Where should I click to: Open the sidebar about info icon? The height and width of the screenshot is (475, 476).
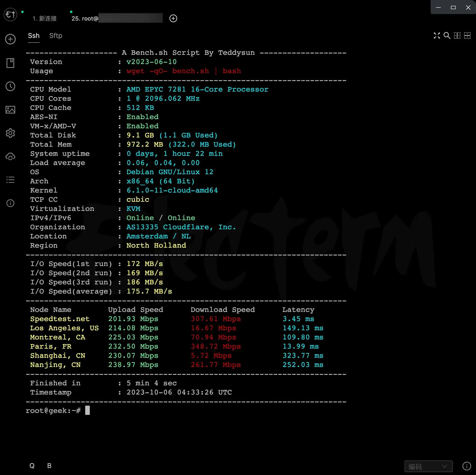[x=10, y=203]
